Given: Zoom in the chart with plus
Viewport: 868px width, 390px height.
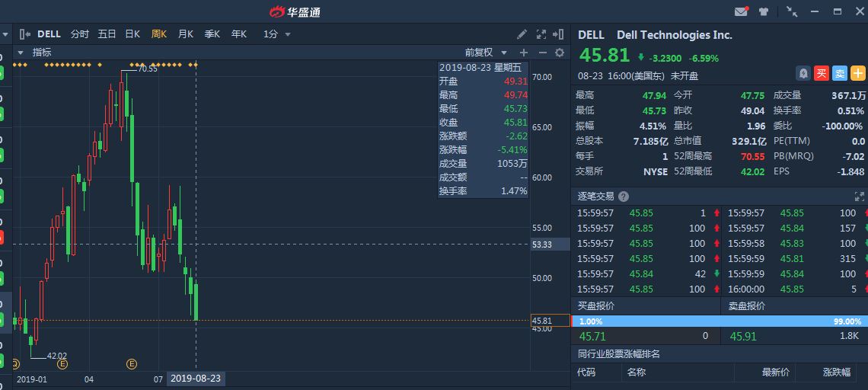Looking at the screenshot, I should (x=524, y=53).
